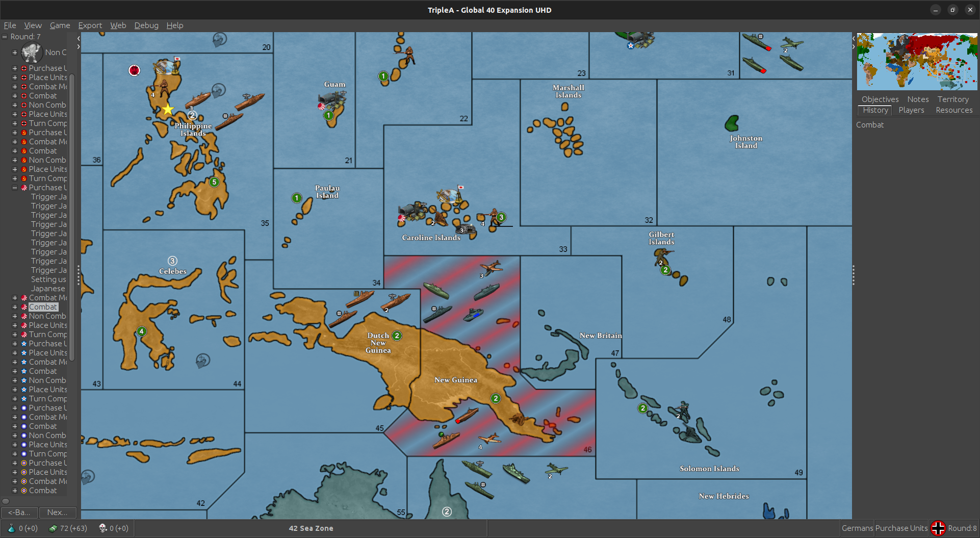Click the red kamikaze marker near Philippines
The image size is (980, 538).
click(x=134, y=70)
